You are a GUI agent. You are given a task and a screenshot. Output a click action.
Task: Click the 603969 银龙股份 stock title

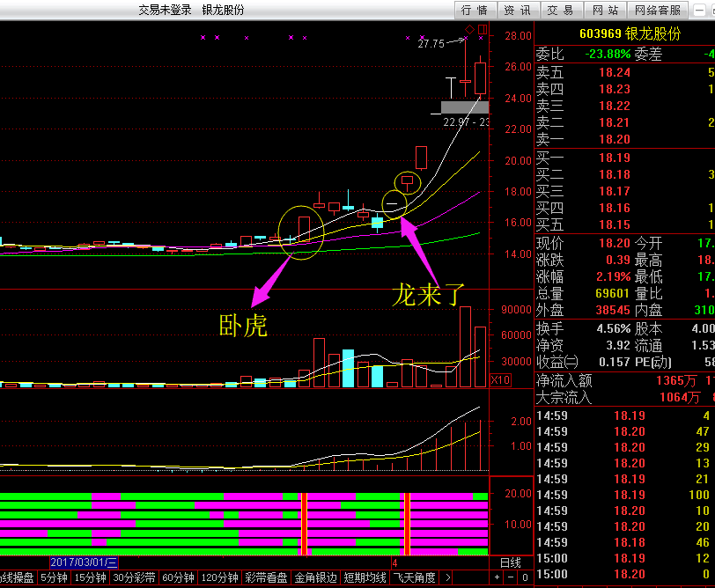coord(630,33)
